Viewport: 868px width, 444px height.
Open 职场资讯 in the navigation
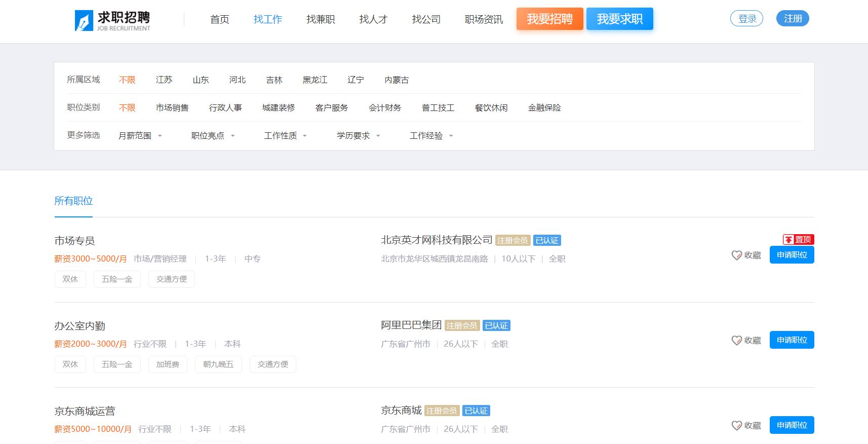point(484,20)
